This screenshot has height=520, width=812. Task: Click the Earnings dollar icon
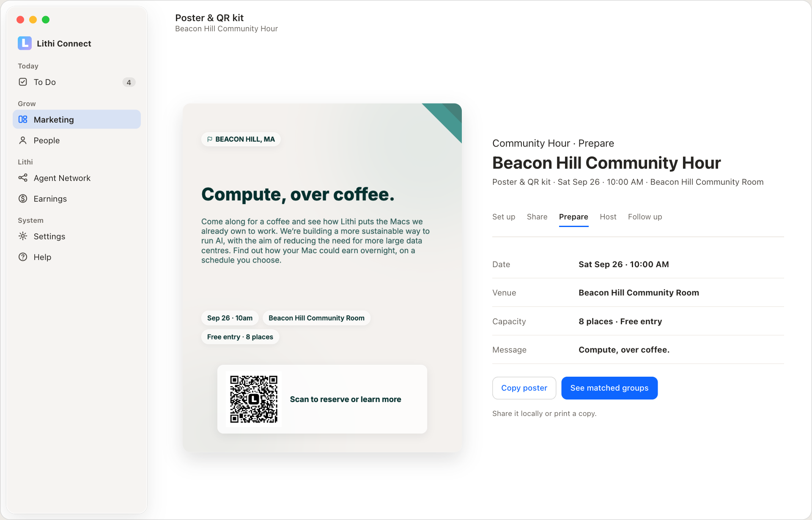click(x=23, y=199)
